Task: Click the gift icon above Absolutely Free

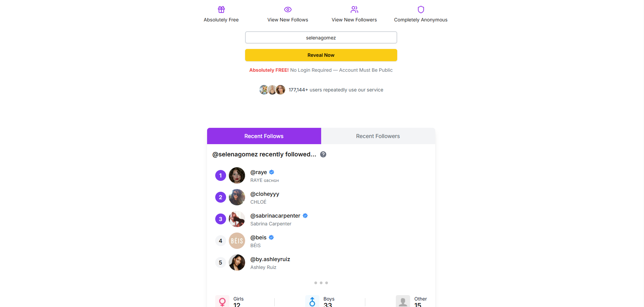Action: (221, 10)
